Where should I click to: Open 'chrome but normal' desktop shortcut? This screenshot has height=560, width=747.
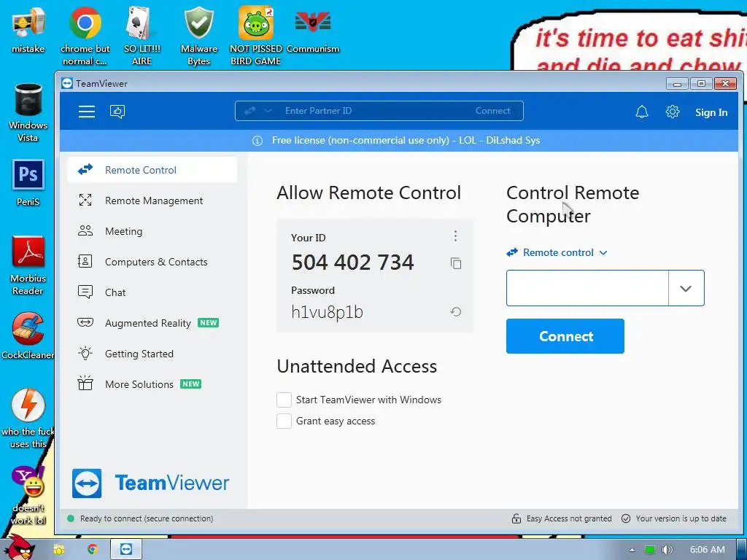[x=85, y=36]
